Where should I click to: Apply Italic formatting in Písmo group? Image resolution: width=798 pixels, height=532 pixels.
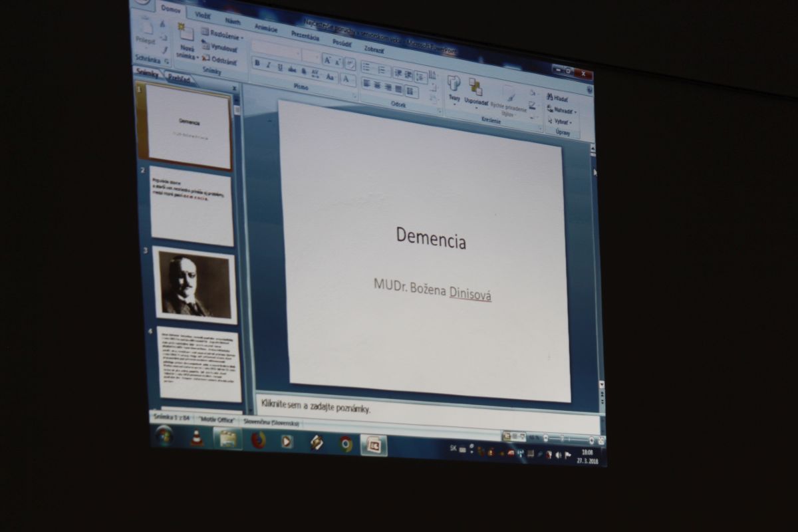268,65
